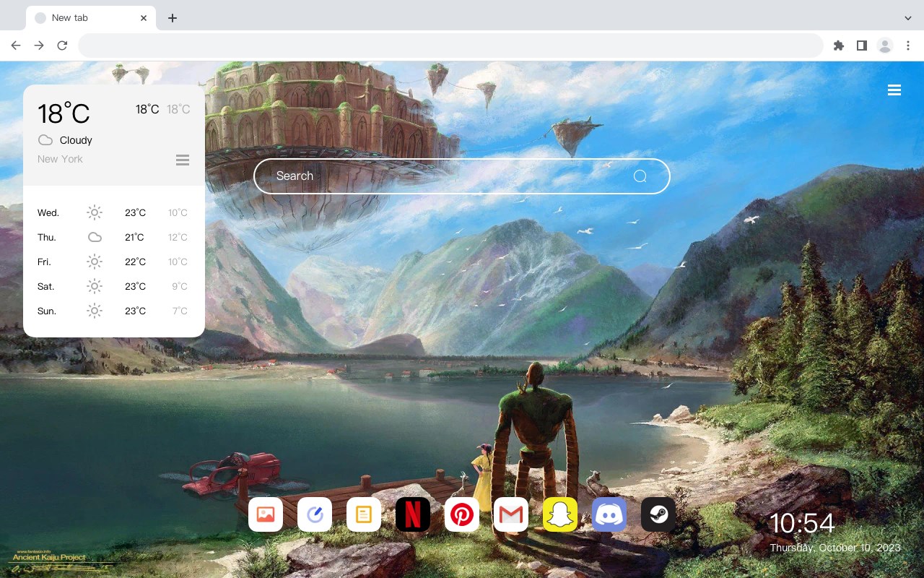The height and width of the screenshot is (578, 924).
Task: Click the Sun. forecast row label
Action: click(x=47, y=311)
